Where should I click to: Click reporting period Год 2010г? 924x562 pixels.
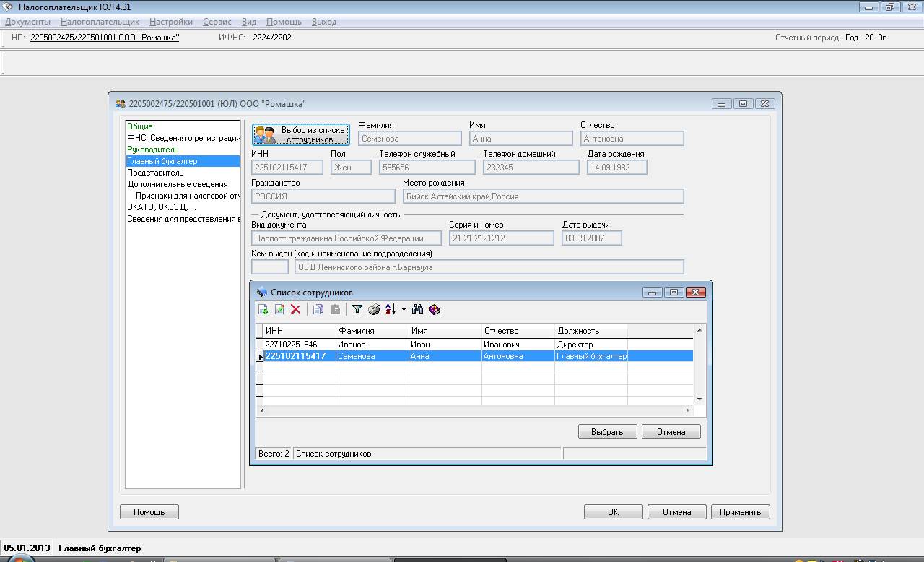866,37
